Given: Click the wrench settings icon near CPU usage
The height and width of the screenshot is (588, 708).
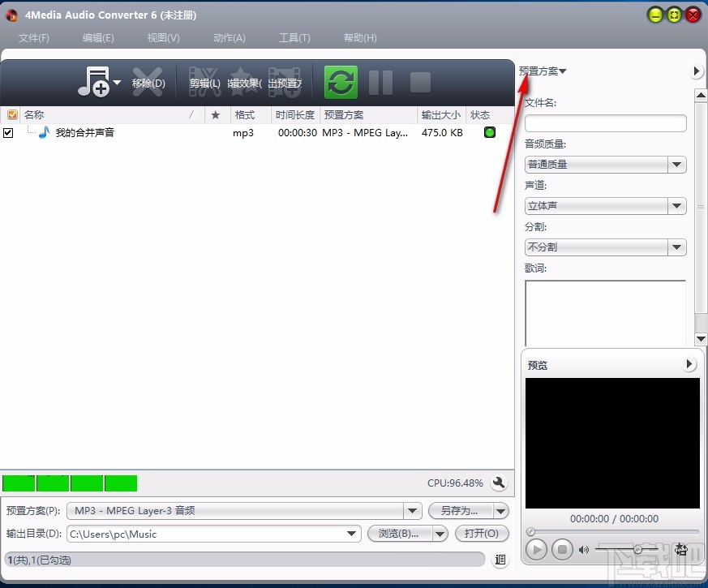Looking at the screenshot, I should (x=500, y=483).
